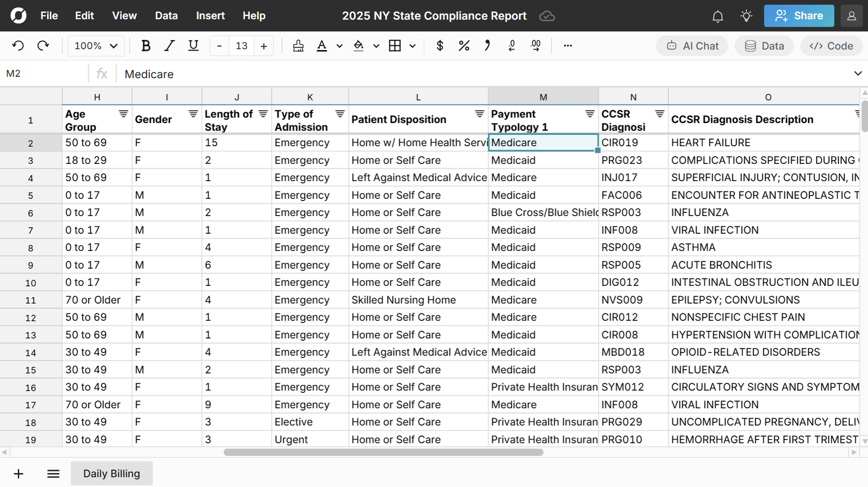
Task: Open the Data menu
Action: (166, 16)
